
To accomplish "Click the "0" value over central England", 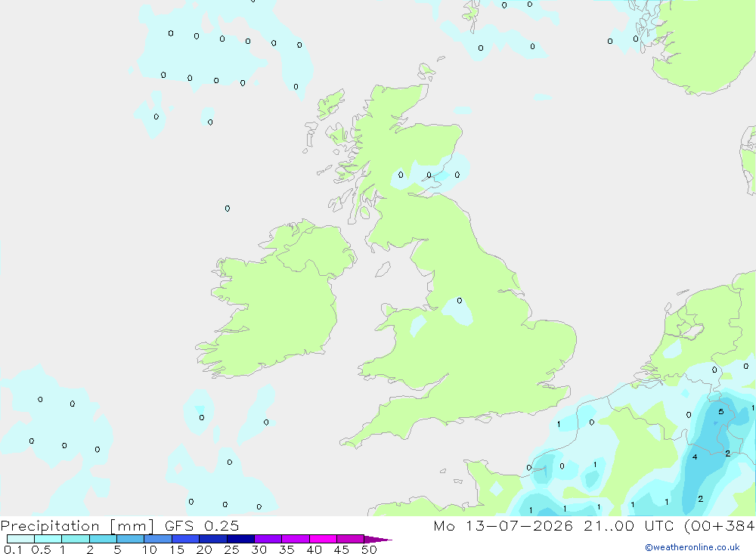I will point(460,301).
